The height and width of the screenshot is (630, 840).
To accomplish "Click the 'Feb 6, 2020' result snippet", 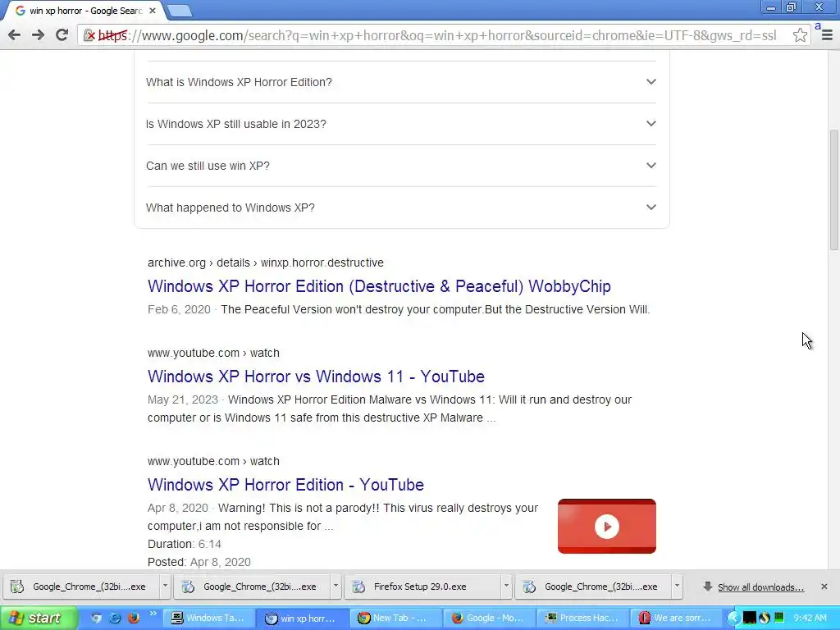I will point(398,309).
